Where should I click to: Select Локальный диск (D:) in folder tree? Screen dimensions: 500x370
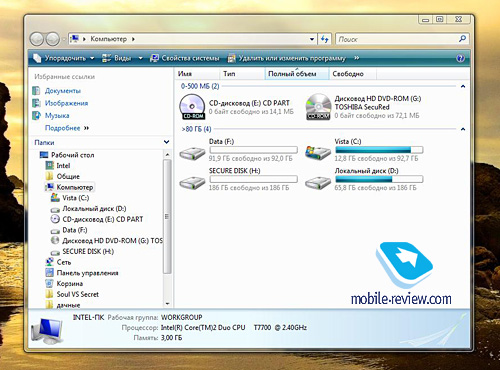[94, 209]
